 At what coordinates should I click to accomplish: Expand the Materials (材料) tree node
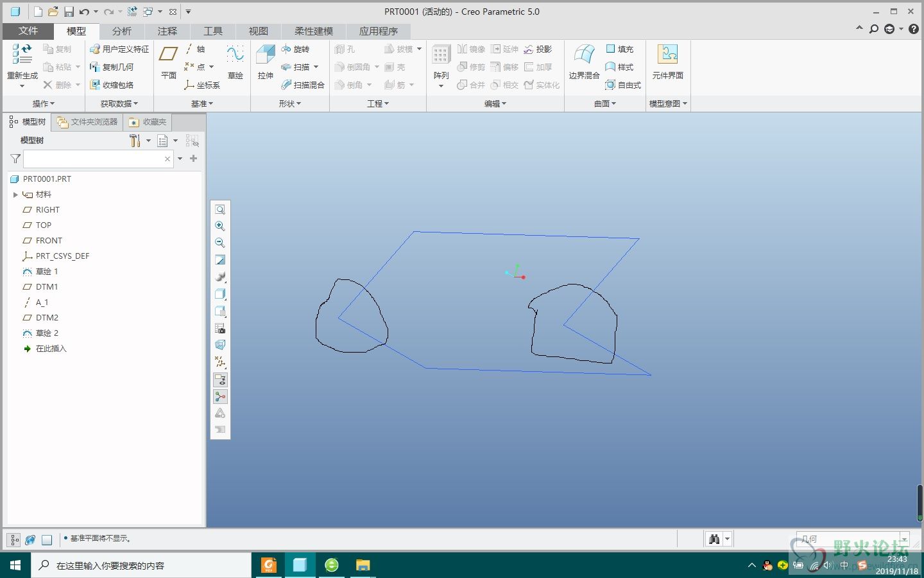tap(15, 195)
